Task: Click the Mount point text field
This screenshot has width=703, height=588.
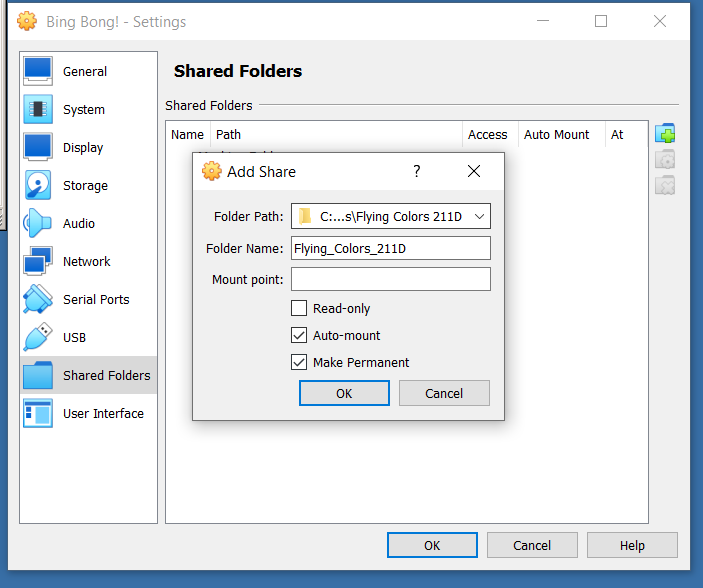Action: coord(390,279)
